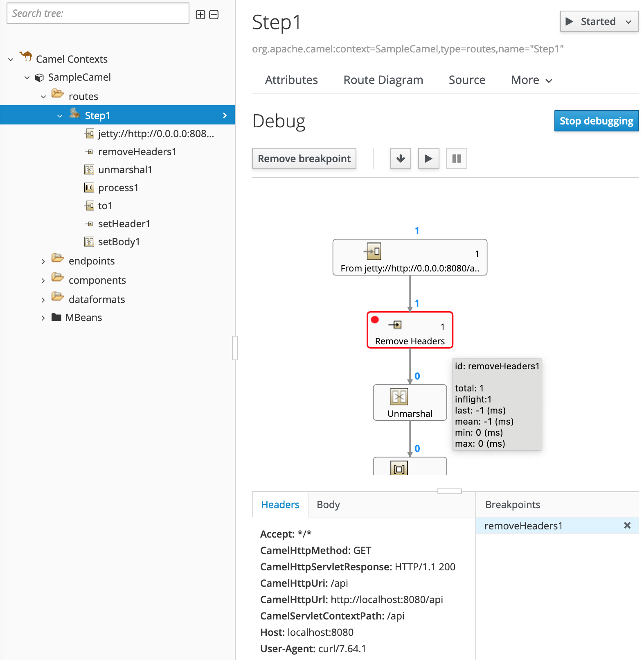The width and height of the screenshot is (644, 660).
Task: Click the Search tree input field
Action: 98,14
